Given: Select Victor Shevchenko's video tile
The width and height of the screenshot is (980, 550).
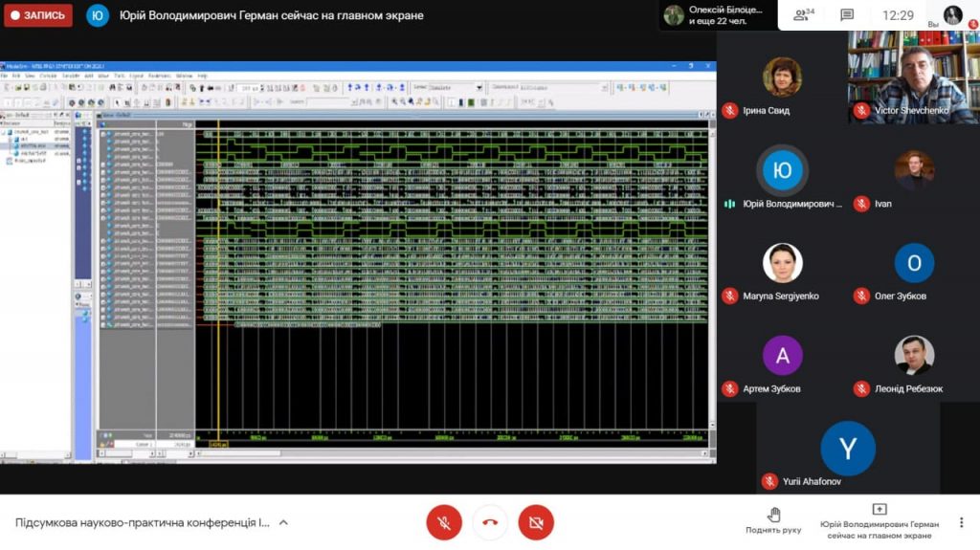Looking at the screenshot, I should pyautogui.click(x=914, y=77).
